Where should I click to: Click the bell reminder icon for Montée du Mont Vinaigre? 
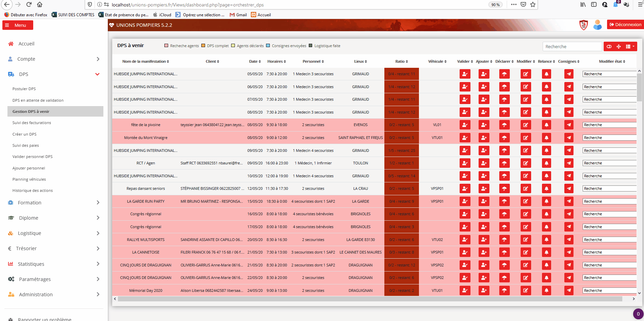(x=546, y=138)
